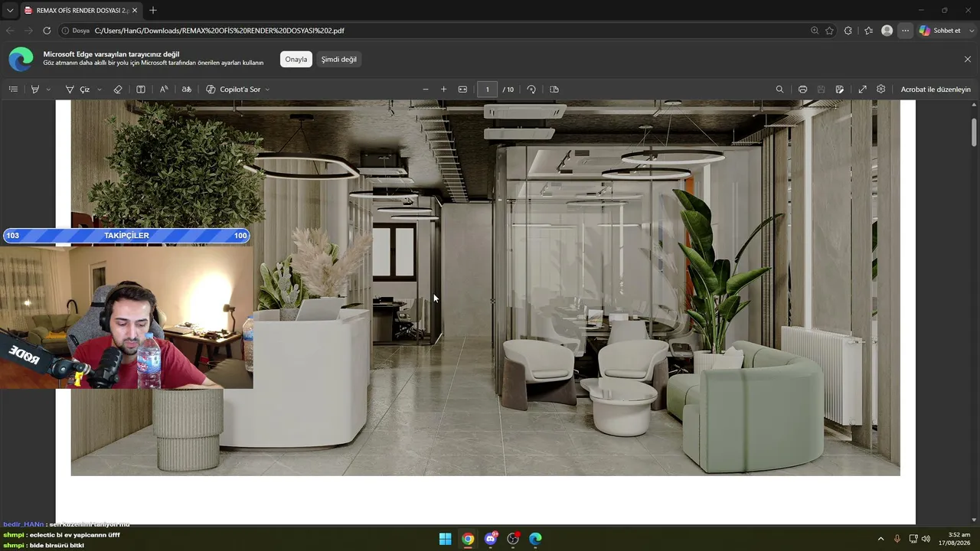Screen dimensions: 980x551
Task: Open the favorites list
Action: [x=868, y=31]
